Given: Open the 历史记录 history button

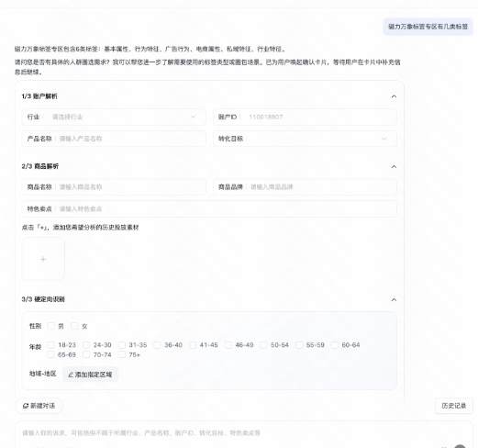Looking at the screenshot, I should pos(454,406).
